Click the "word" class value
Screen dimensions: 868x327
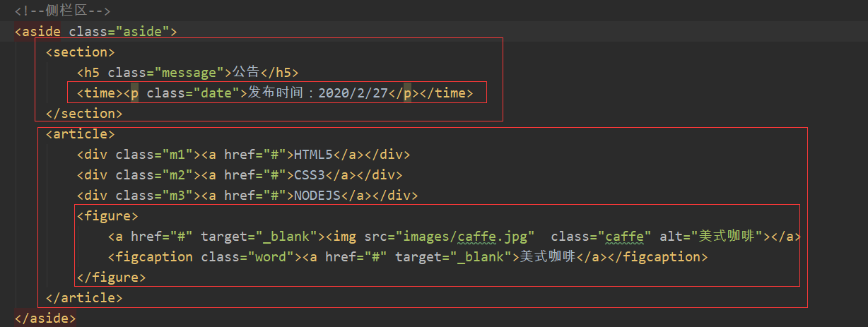(271, 257)
